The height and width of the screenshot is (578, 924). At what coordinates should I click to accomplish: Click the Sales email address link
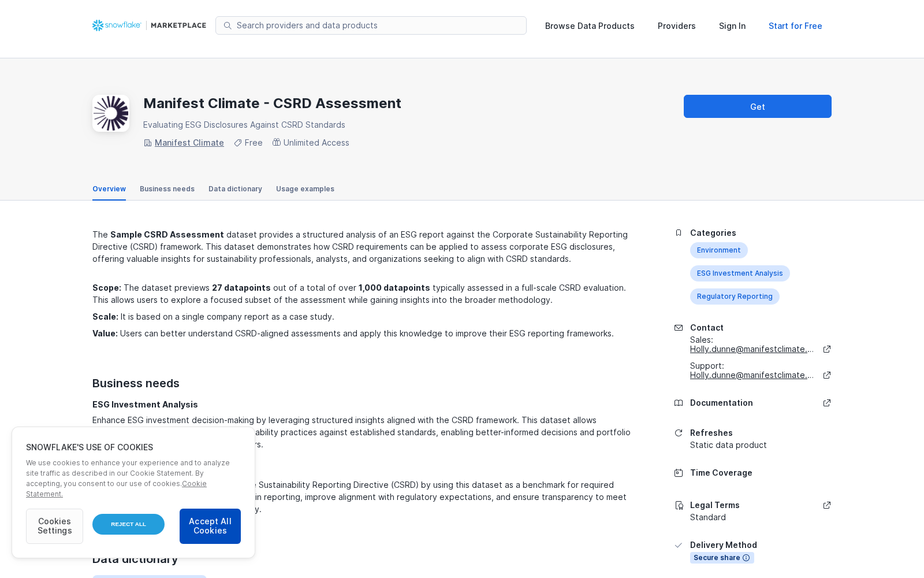(x=752, y=349)
